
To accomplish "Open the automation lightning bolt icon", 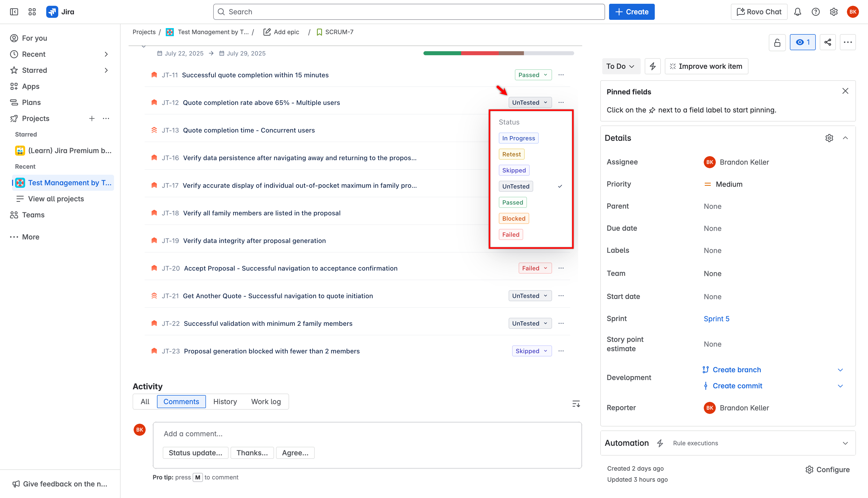I will coord(653,66).
